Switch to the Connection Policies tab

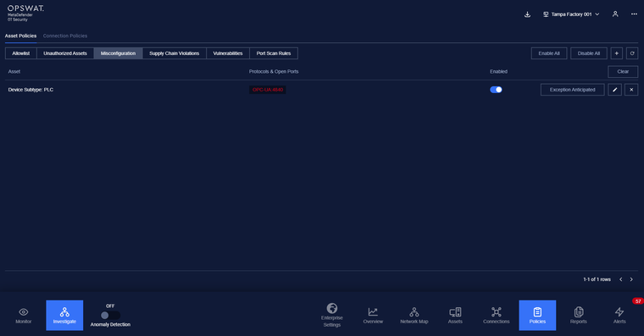65,36
